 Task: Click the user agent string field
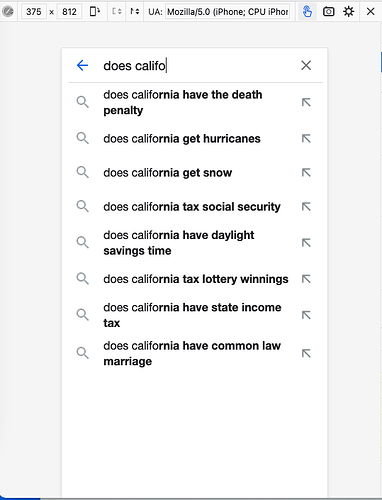[x=228, y=12]
